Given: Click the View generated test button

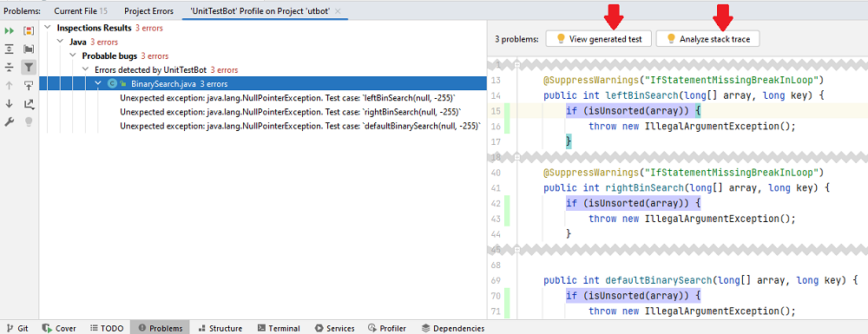Looking at the screenshot, I should tap(598, 39).
